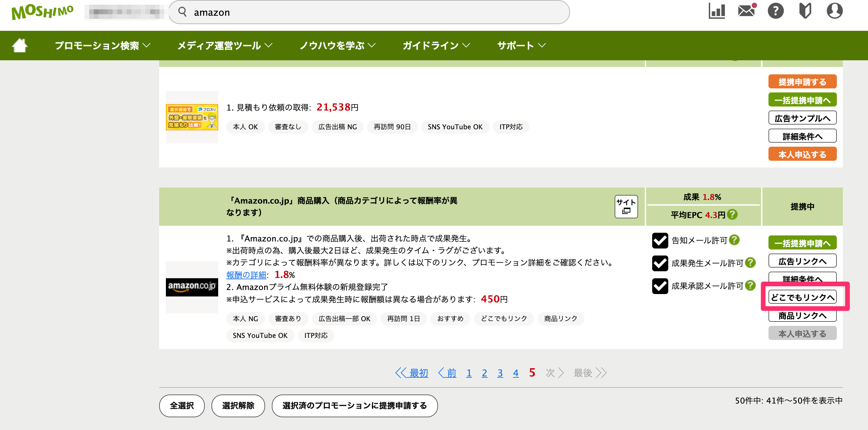868x430 pixels.
Task: Click the 審査あり tag
Action: click(x=288, y=319)
